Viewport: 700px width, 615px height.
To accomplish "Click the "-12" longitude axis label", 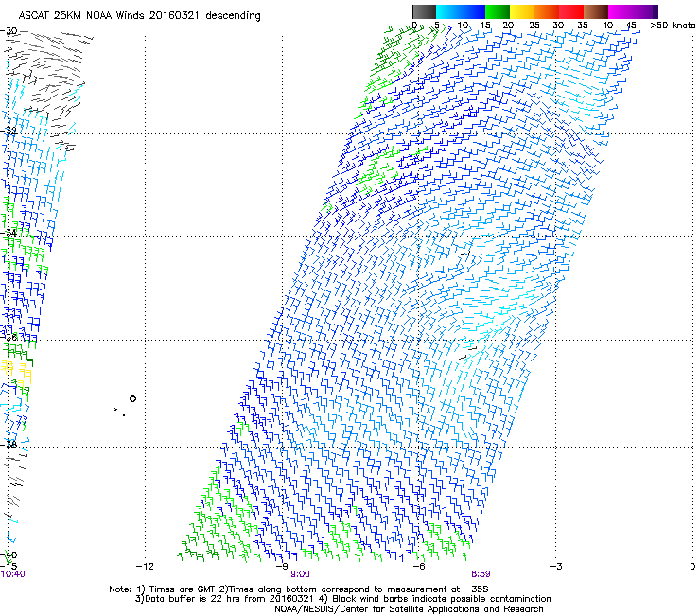I will tap(145, 567).
